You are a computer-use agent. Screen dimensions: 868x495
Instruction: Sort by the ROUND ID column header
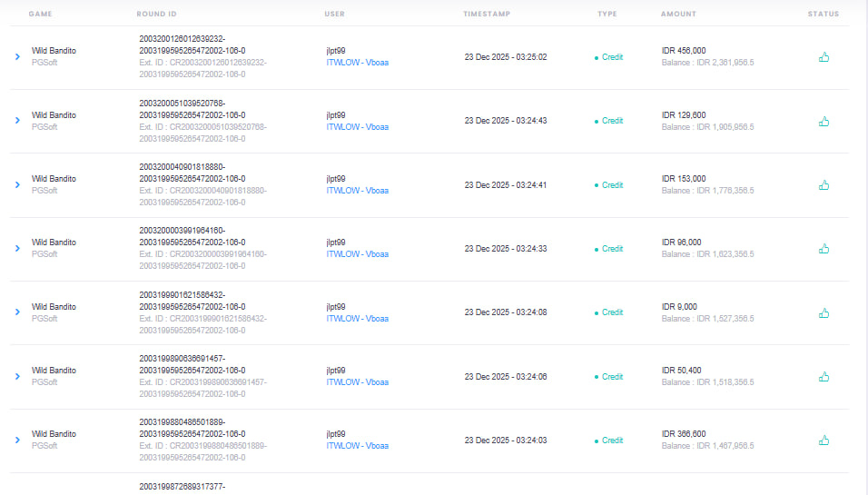(157, 14)
